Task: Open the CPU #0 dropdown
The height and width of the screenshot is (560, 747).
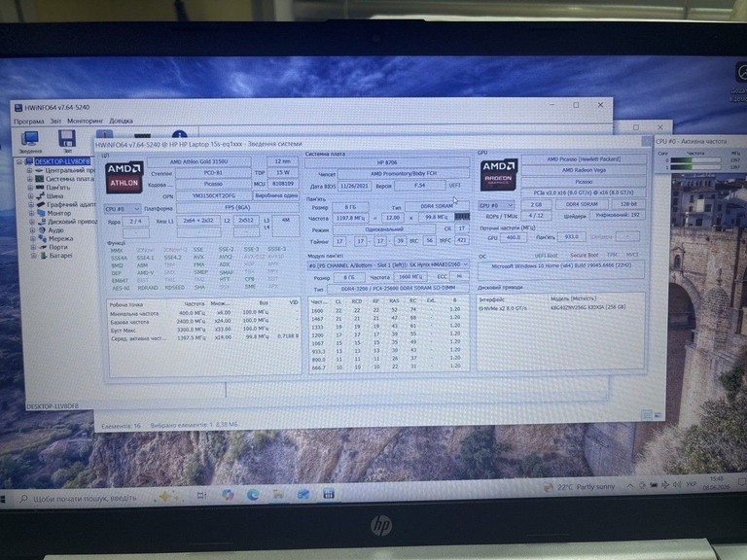Action: [x=123, y=209]
